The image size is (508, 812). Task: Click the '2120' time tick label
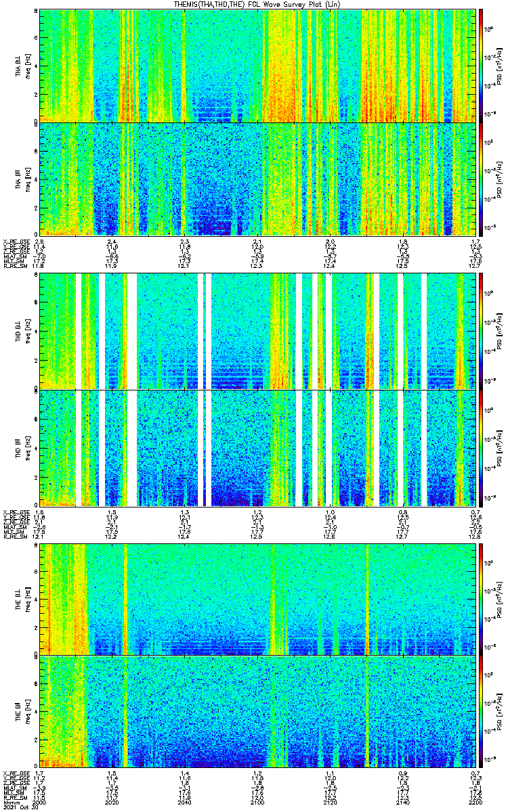pyautogui.click(x=331, y=801)
